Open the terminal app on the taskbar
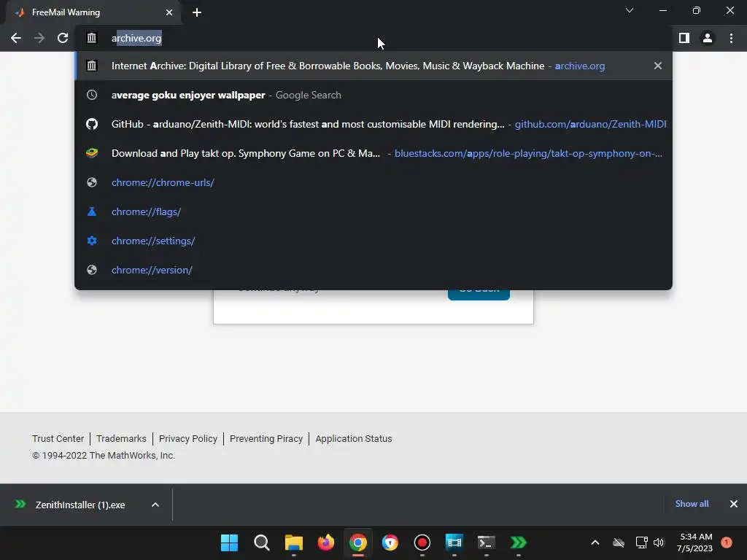 click(487, 542)
